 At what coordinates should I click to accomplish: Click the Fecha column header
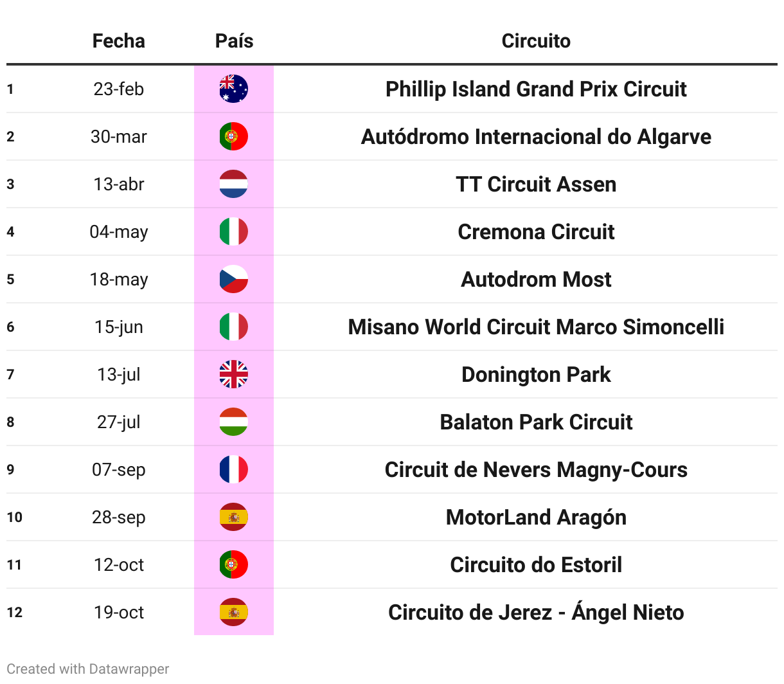click(119, 41)
